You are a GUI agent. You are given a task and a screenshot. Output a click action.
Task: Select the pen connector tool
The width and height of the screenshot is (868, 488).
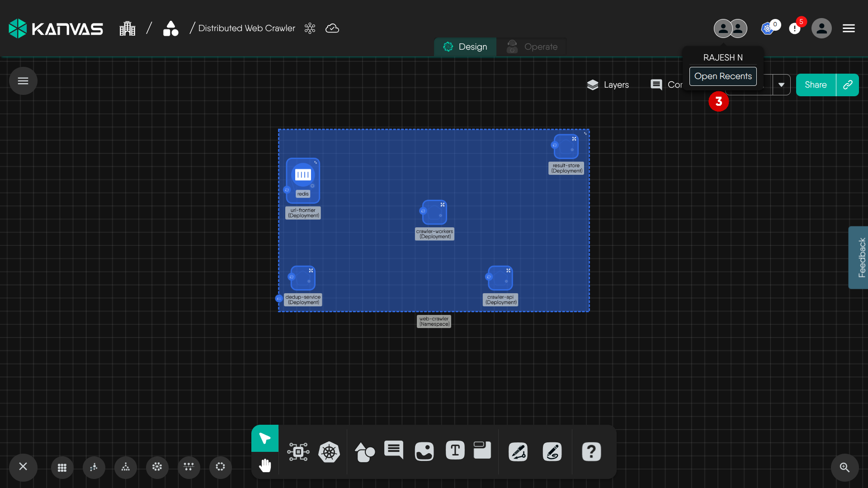[518, 452]
